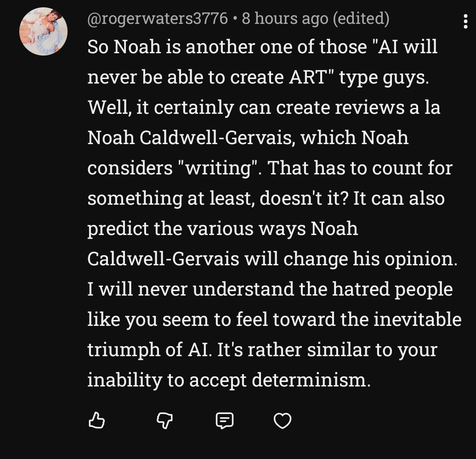The image size is (476, 459).
Task: Give the comment a heart
Action: click(282, 420)
